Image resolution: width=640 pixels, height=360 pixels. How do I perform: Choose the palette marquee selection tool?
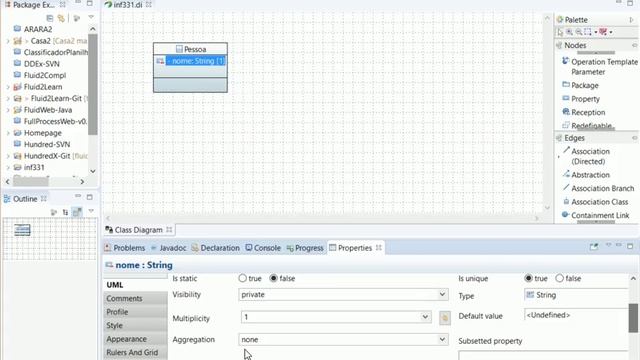coord(588,32)
